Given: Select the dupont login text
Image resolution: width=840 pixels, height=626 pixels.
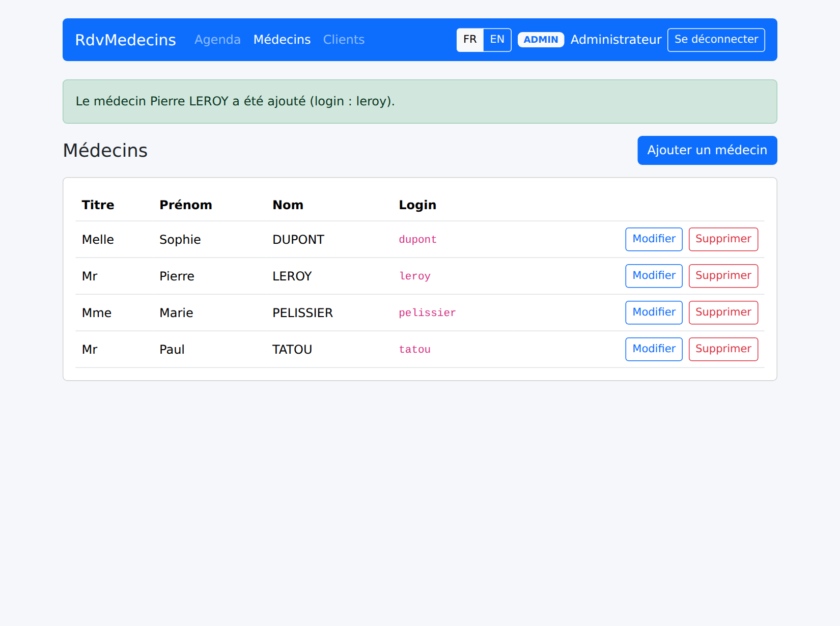Looking at the screenshot, I should (417, 240).
